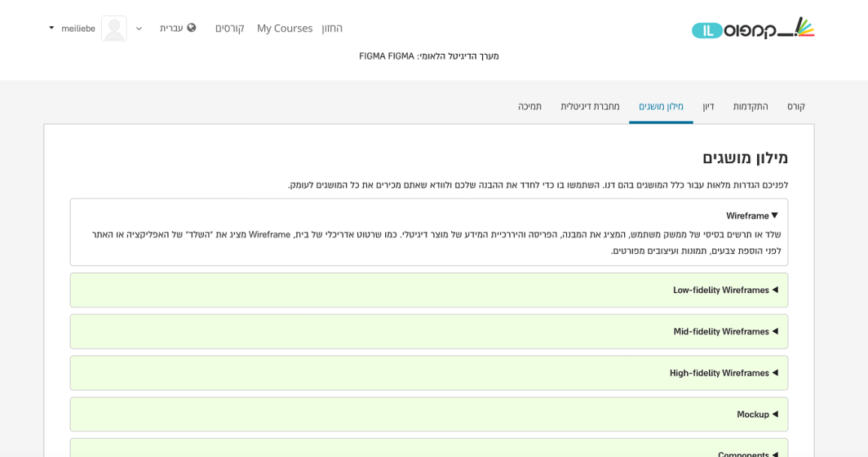Viewport: 868px width, 457px height.
Task: Expand the Mockup term
Action: [756, 415]
